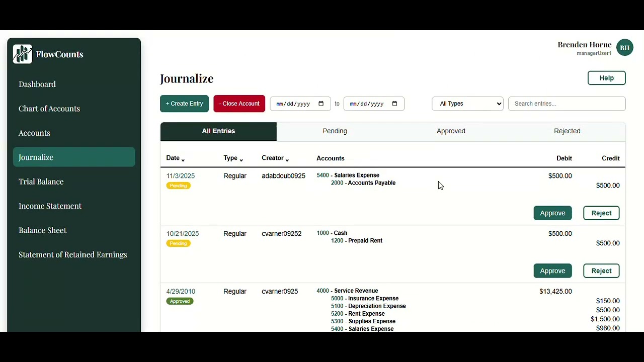Image resolution: width=644 pixels, height=362 pixels.
Task: Open calendar picker in start date field
Action: click(321, 104)
